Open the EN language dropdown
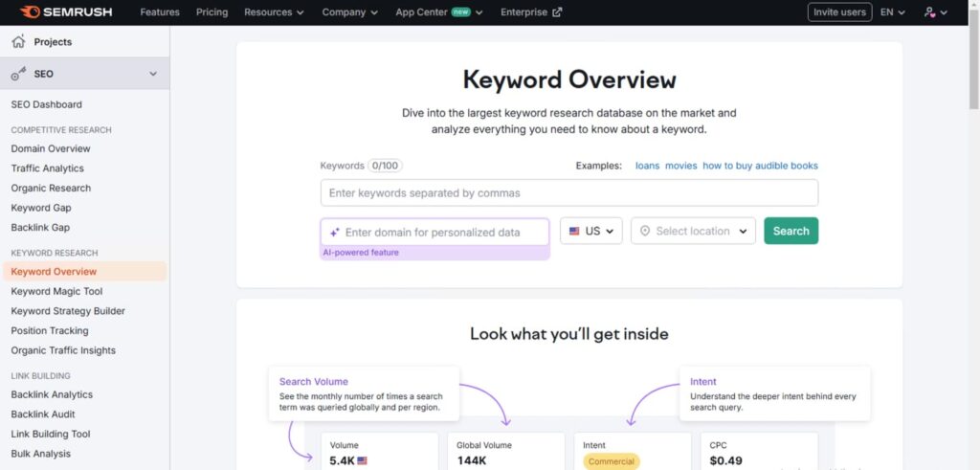Image resolution: width=980 pixels, height=470 pixels. click(893, 11)
